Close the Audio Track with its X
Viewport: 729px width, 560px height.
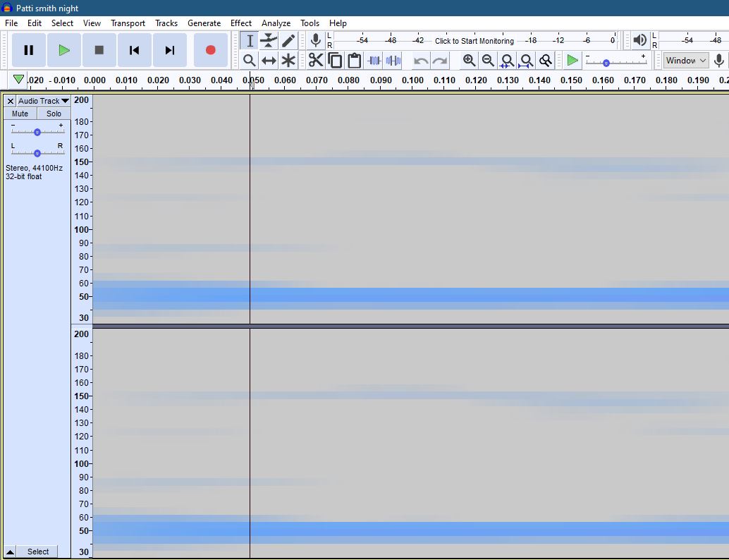pyautogui.click(x=10, y=101)
